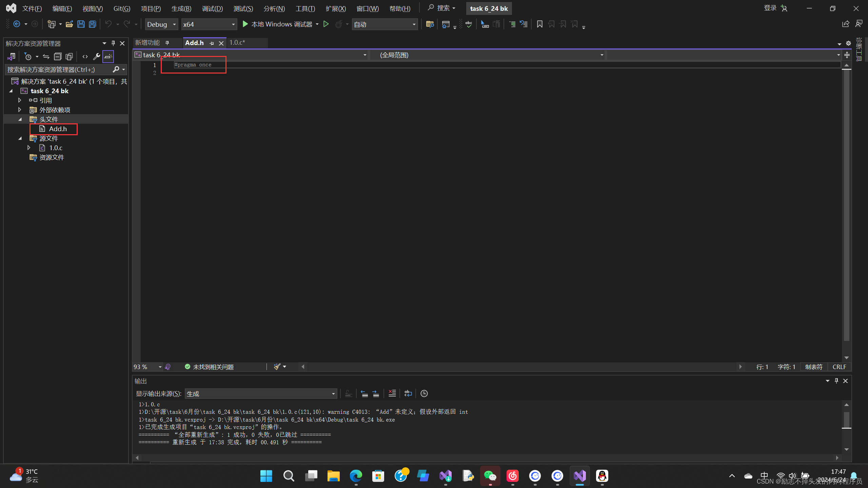Click the output panel vertical scrollbar thumb
The height and width of the screenshot is (488, 868).
point(847,421)
